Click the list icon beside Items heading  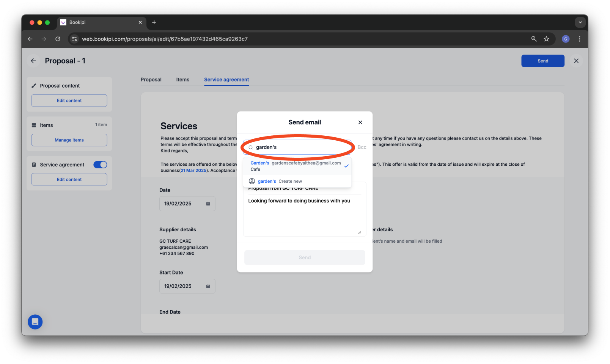coord(34,125)
